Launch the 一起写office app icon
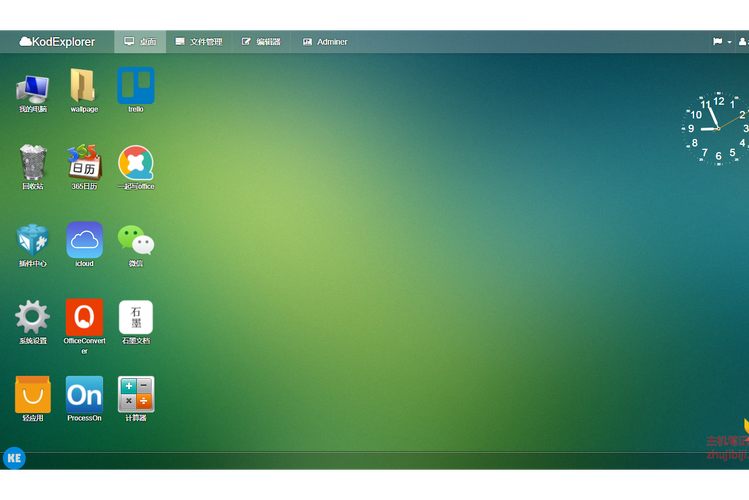The width and height of the screenshot is (749, 500). [x=136, y=163]
